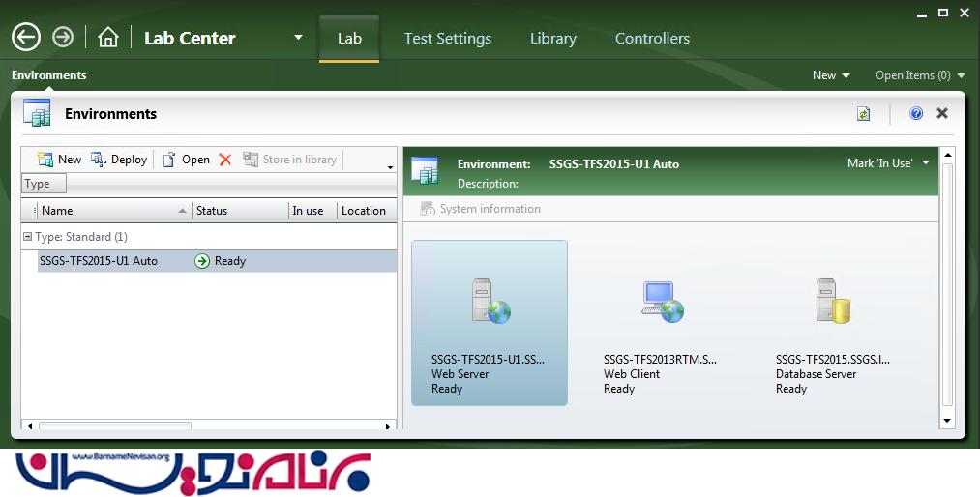Click the forward navigation arrow
This screenshot has width=980, height=497.
pos(63,38)
